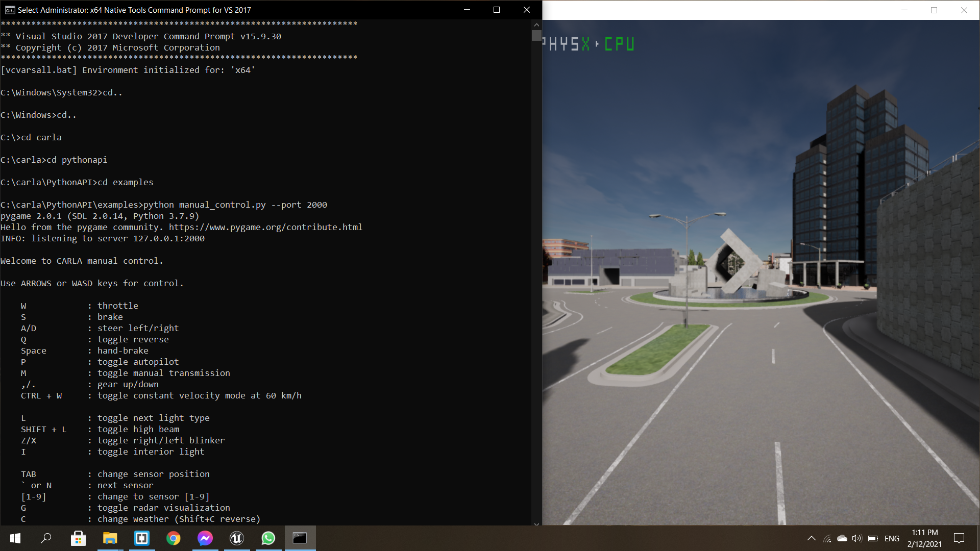Click the scrollbar up arrow in Command Prompt
The width and height of the screenshot is (980, 551).
tap(536, 24)
